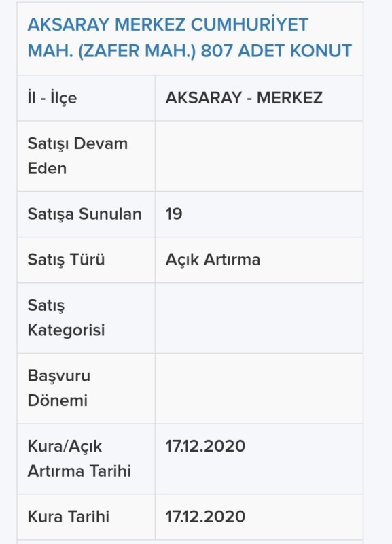Screen dimensions: 392x544
Task: Click the empty Başvuru Dönemi value cell
Action: tap(259, 388)
